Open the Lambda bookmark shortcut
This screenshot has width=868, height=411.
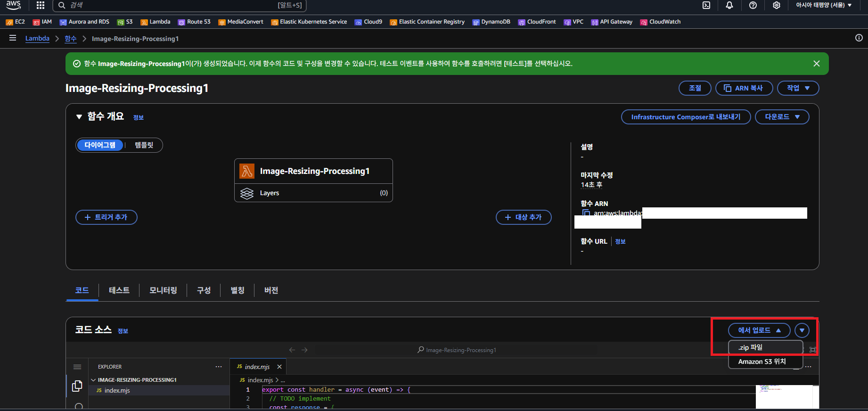click(156, 22)
